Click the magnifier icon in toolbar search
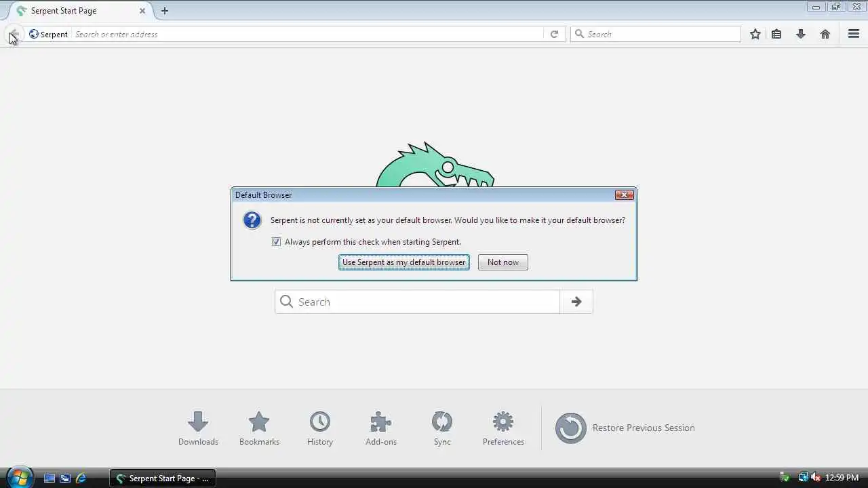Image resolution: width=868 pixels, height=488 pixels. point(579,34)
